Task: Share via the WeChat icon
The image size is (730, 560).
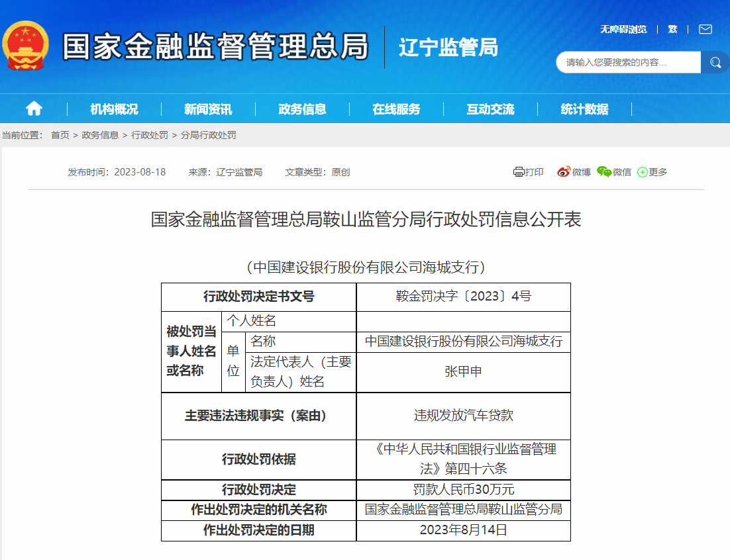Action: 603,172
